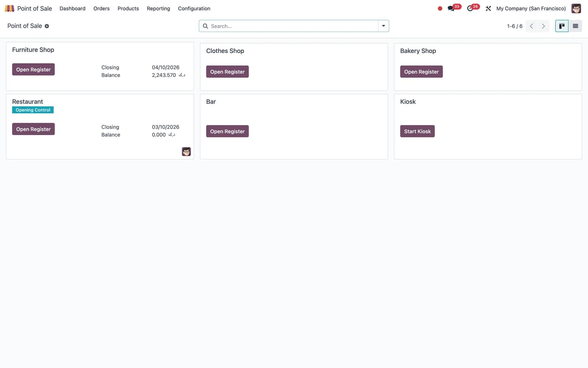Open Register for Furniture Shop
Image resolution: width=588 pixels, height=368 pixels.
(x=33, y=70)
